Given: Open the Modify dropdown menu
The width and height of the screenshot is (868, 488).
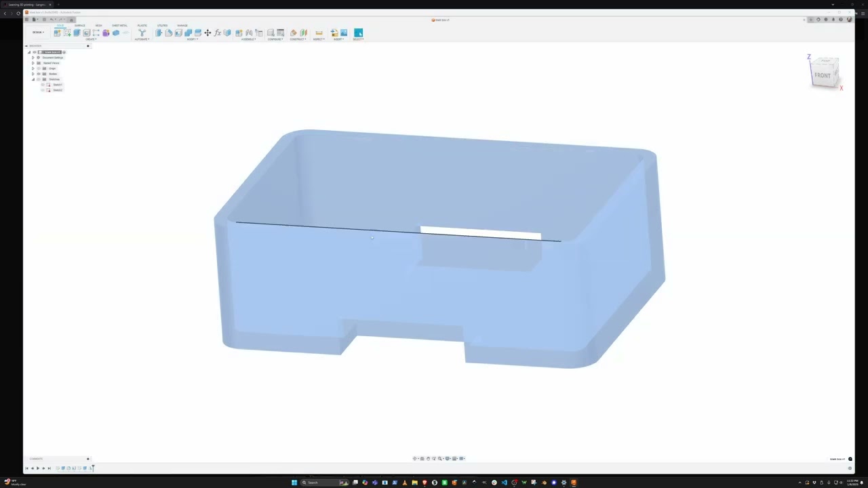Looking at the screenshot, I should (193, 39).
